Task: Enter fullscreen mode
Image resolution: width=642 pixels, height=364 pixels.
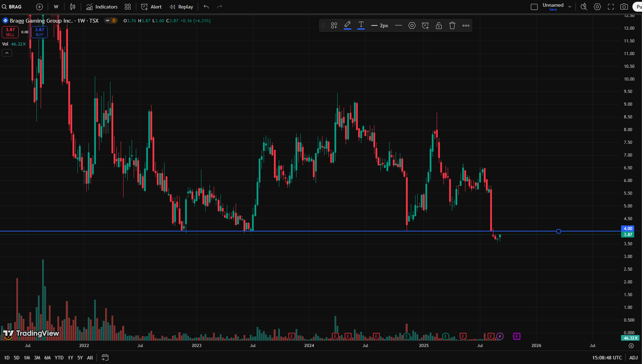Action: (x=611, y=7)
